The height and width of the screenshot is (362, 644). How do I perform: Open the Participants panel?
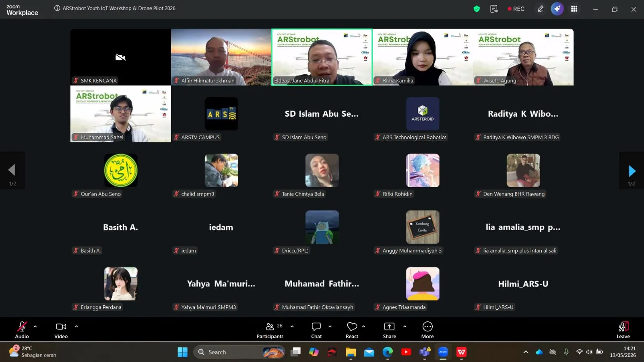click(270, 330)
